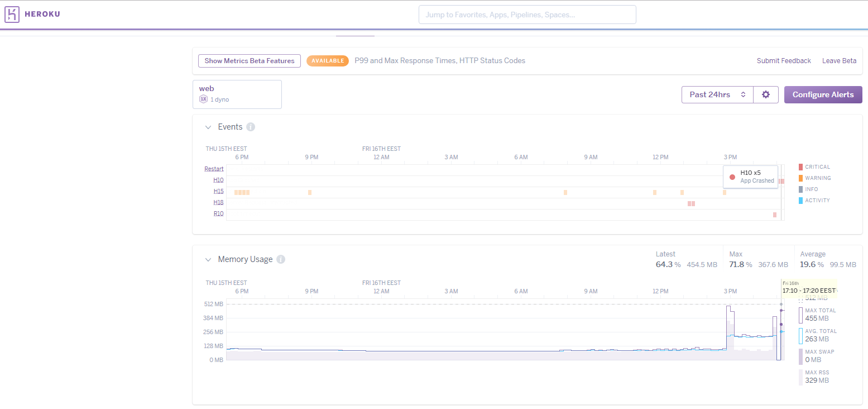Click Show Metrics Beta Features button
This screenshot has height=409, width=868.
click(250, 61)
